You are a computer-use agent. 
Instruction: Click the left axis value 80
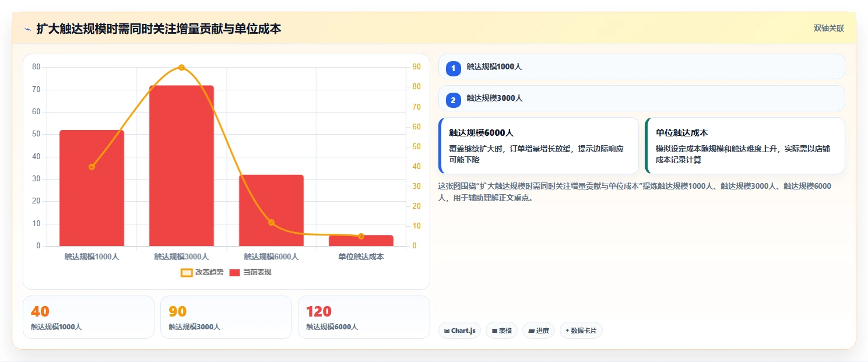(x=36, y=67)
